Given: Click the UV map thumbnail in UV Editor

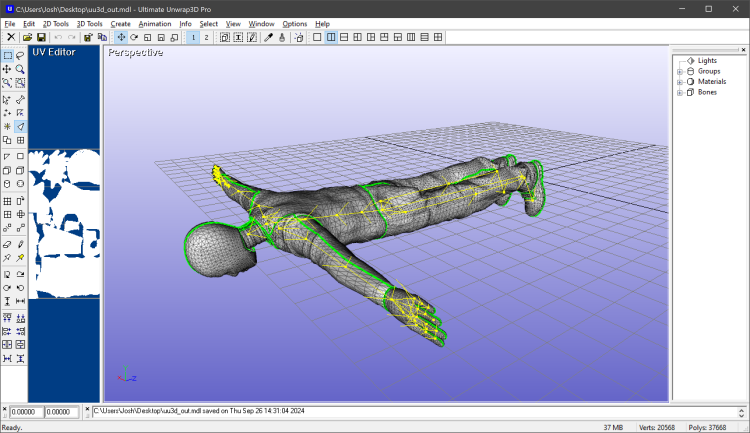Looking at the screenshot, I should [x=64, y=224].
